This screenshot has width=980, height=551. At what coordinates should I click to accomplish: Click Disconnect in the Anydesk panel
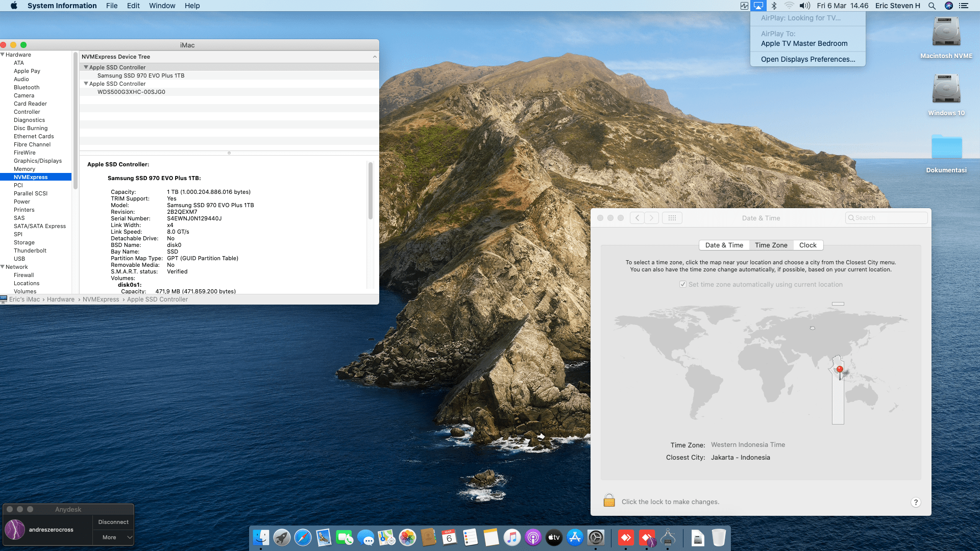tap(113, 522)
